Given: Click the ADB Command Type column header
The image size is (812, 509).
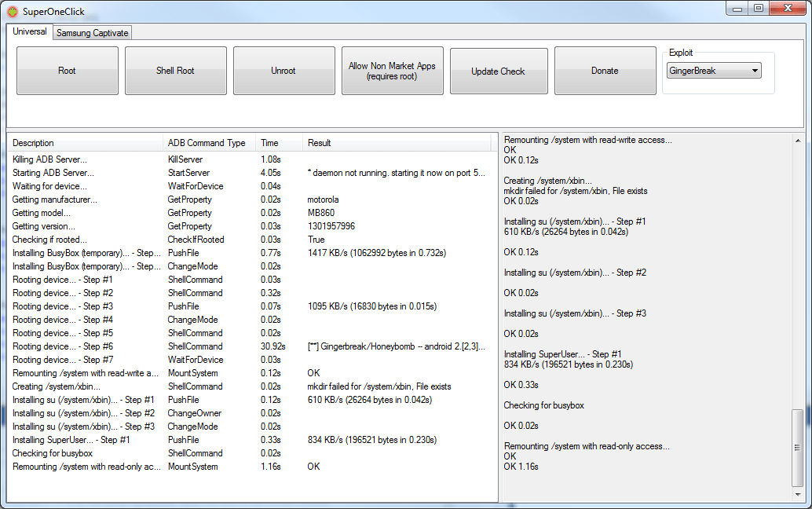Looking at the screenshot, I should coord(207,143).
